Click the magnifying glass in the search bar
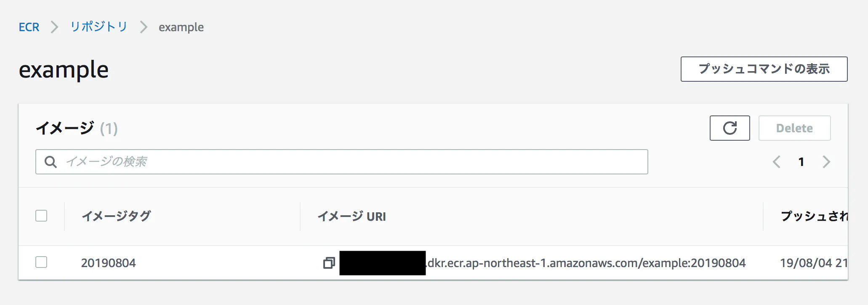 pos(51,161)
